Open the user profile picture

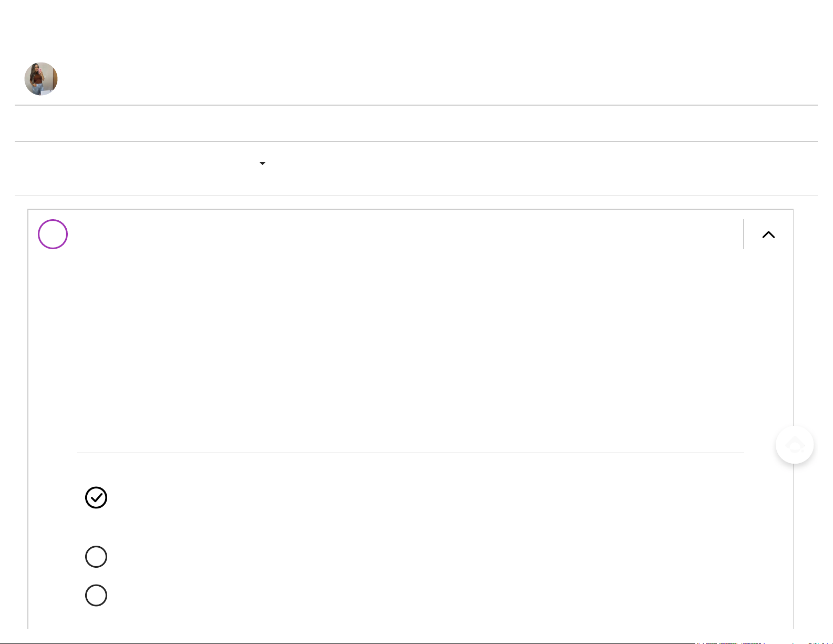(41, 79)
